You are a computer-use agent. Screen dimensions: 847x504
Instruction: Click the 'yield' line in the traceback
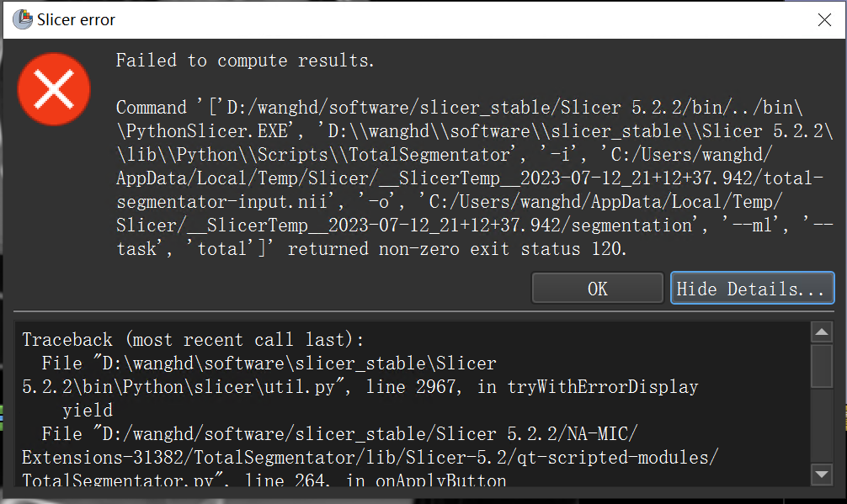[x=87, y=410]
